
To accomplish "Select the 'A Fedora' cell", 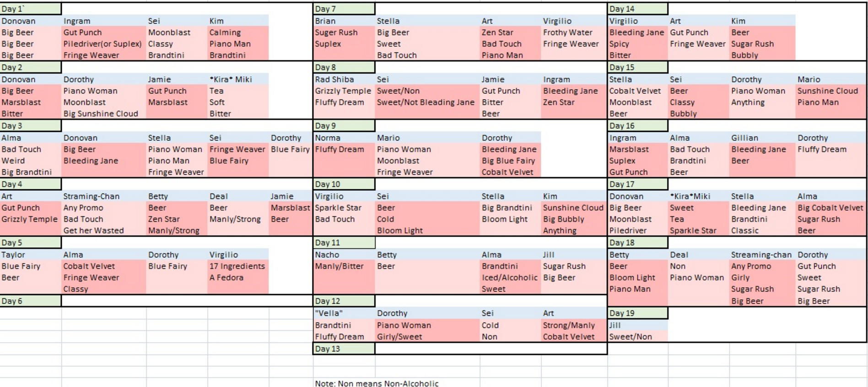I will [238, 278].
